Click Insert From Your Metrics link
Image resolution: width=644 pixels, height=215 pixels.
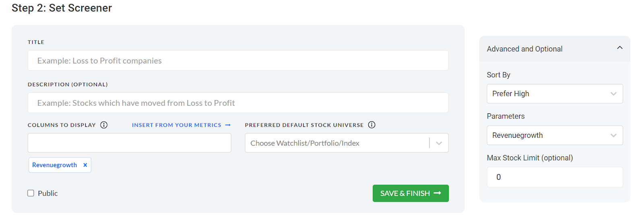(177, 125)
